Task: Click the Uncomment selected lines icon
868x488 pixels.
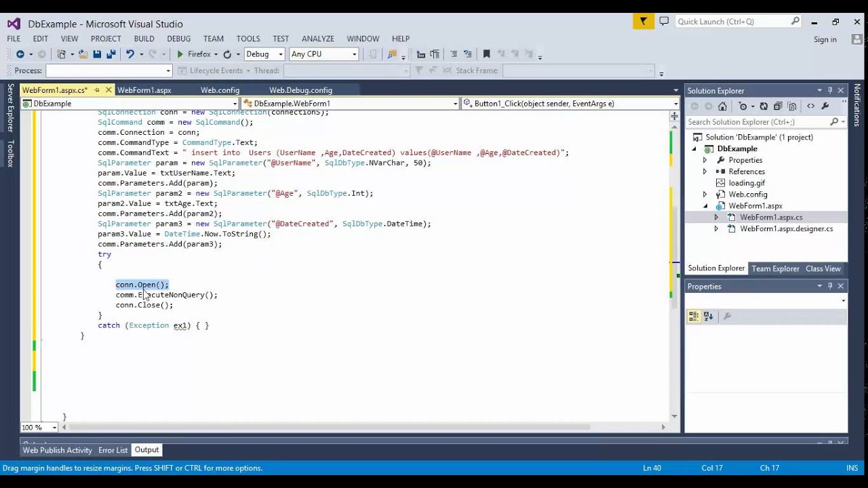Action: click(x=467, y=54)
